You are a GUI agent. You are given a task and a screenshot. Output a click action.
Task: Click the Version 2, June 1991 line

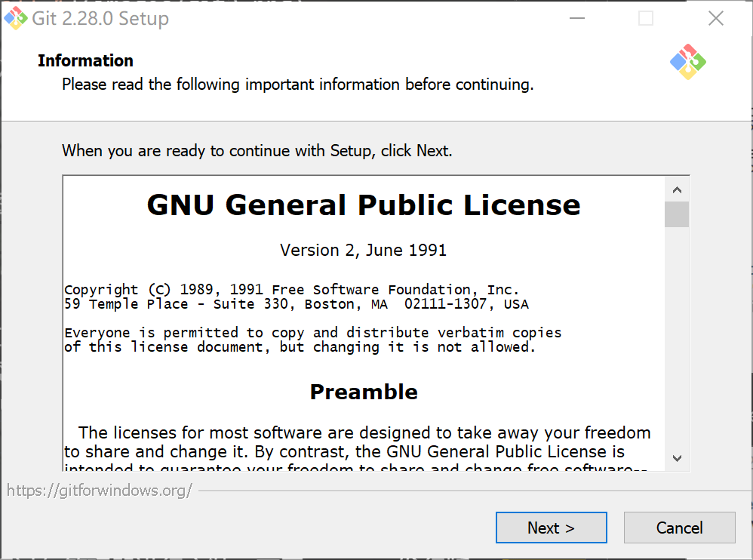pos(364,250)
